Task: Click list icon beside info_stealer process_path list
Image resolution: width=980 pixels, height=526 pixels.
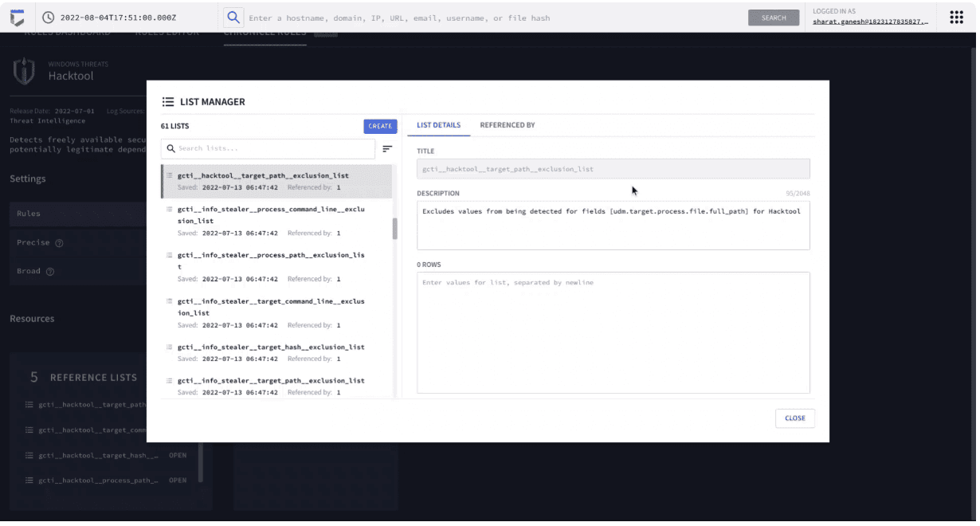Action: point(170,255)
